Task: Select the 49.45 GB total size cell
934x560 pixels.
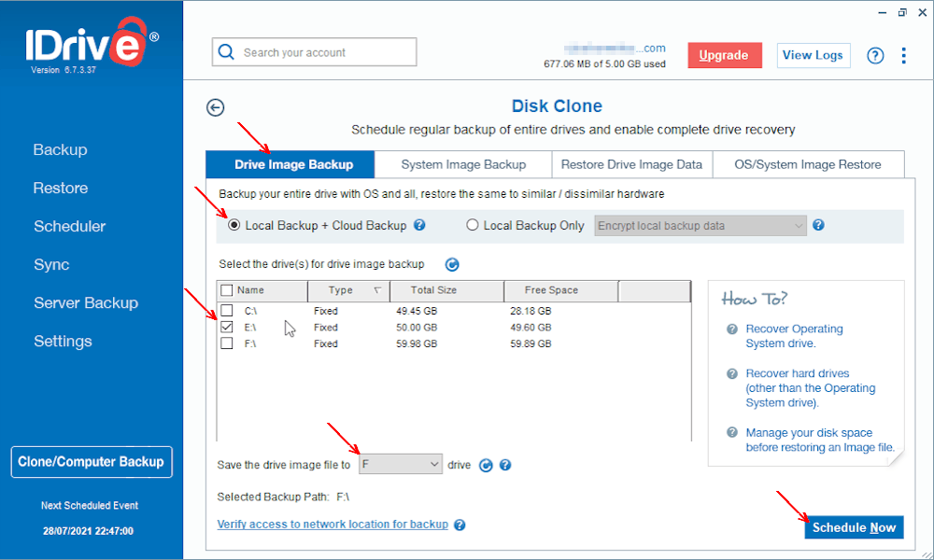Action: point(417,311)
